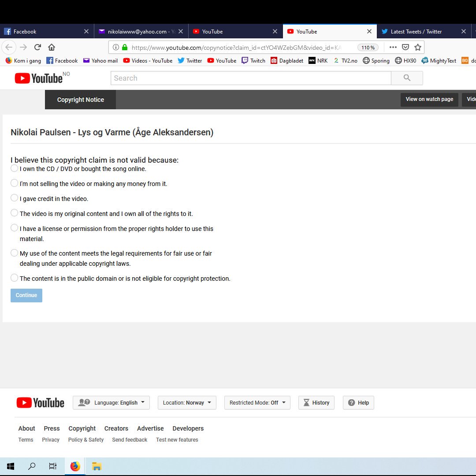
Task: Switch to the Latest Tweets / Twitter tab
Action: tap(424, 31)
